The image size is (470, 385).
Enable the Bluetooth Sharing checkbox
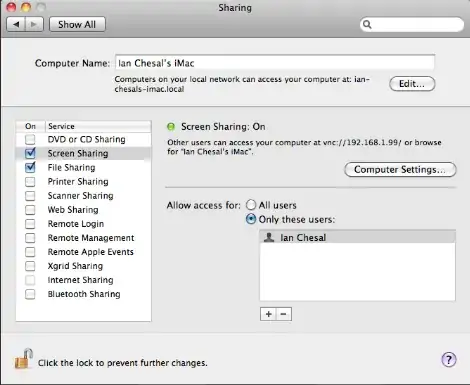(30, 294)
